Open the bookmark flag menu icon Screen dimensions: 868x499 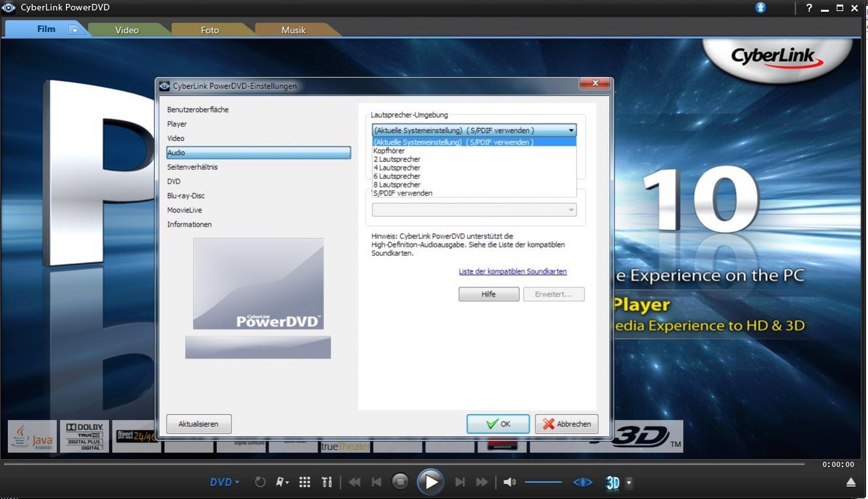(x=282, y=482)
